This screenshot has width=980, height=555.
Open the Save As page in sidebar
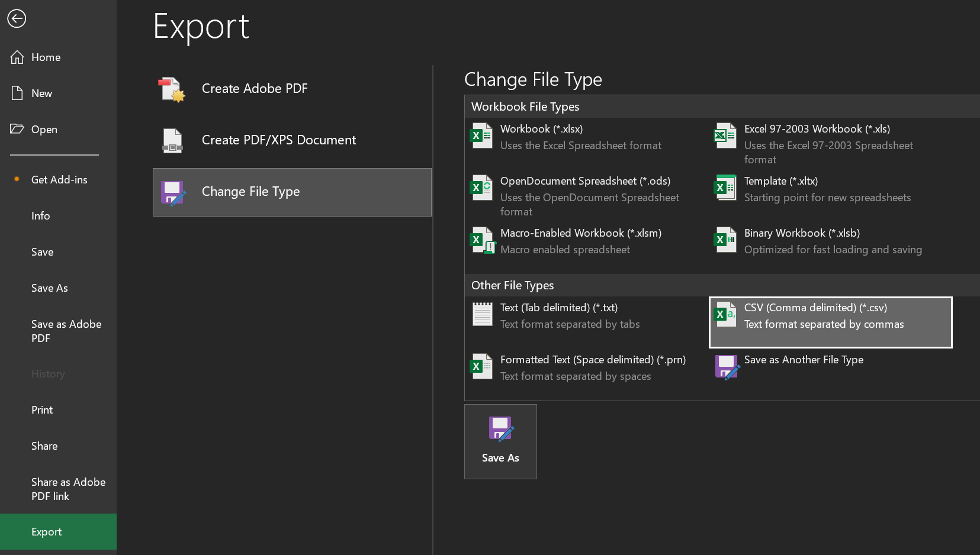click(x=58, y=288)
